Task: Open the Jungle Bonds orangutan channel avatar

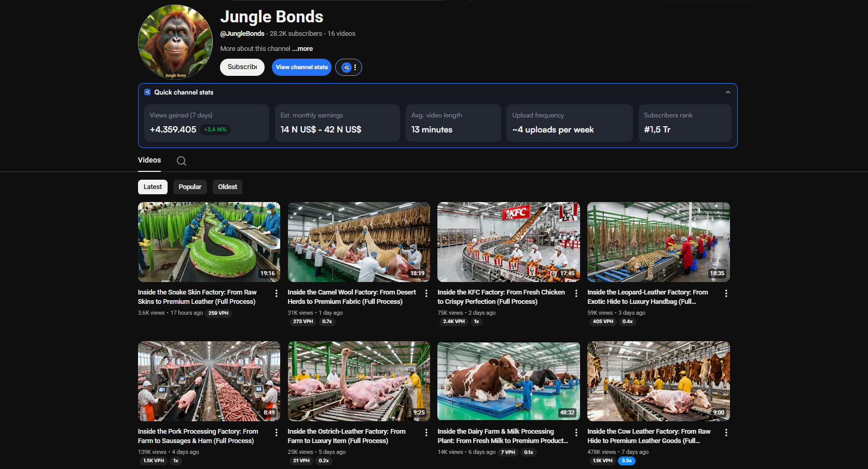Action: [175, 42]
